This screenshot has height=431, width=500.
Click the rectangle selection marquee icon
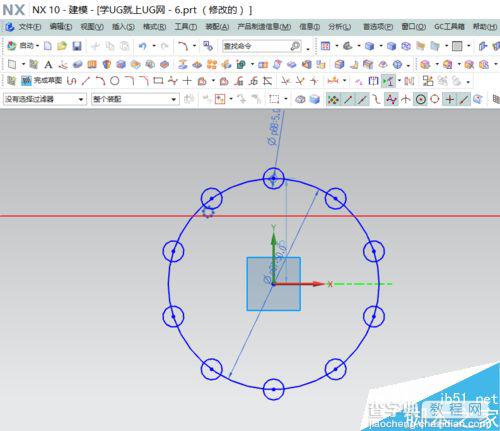[x=274, y=99]
